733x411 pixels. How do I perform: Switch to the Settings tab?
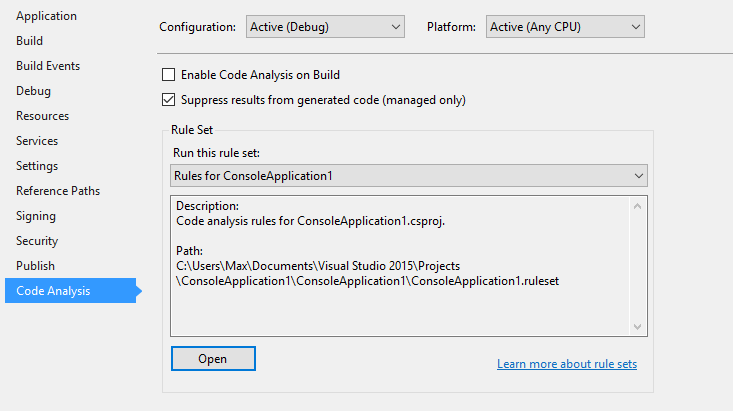tap(37, 166)
